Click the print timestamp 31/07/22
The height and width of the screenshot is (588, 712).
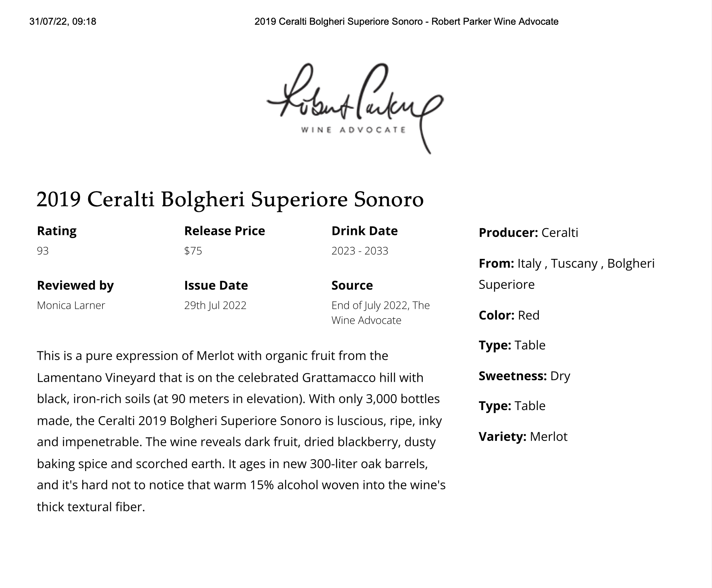click(x=63, y=22)
